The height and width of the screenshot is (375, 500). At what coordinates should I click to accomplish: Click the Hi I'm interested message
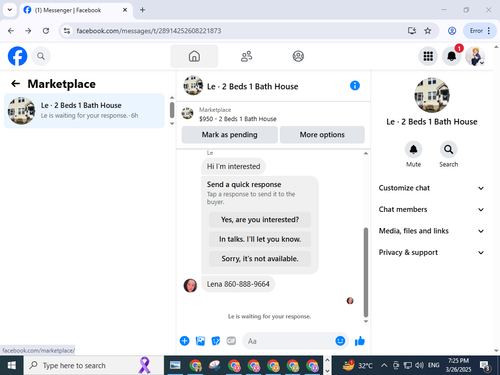(233, 166)
